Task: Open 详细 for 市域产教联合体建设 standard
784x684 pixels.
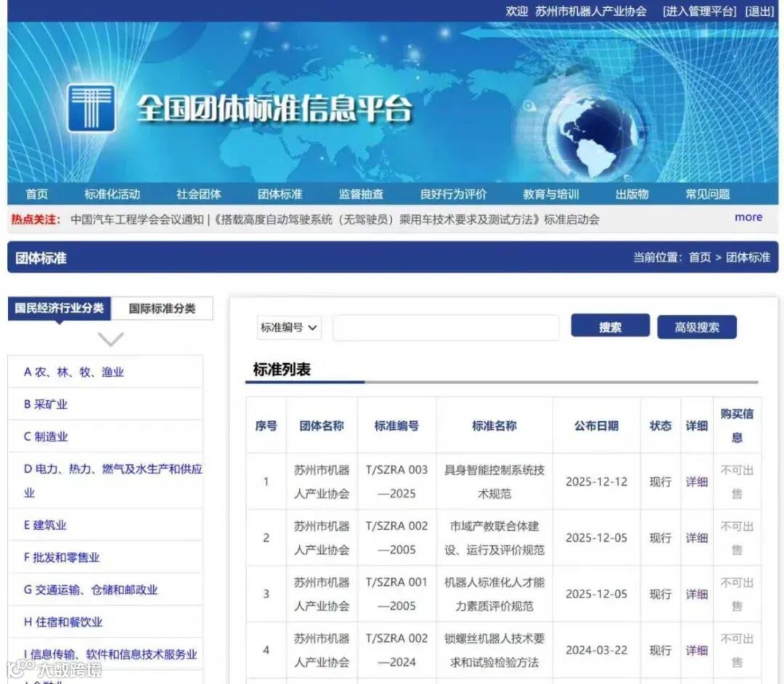Action: tap(696, 538)
